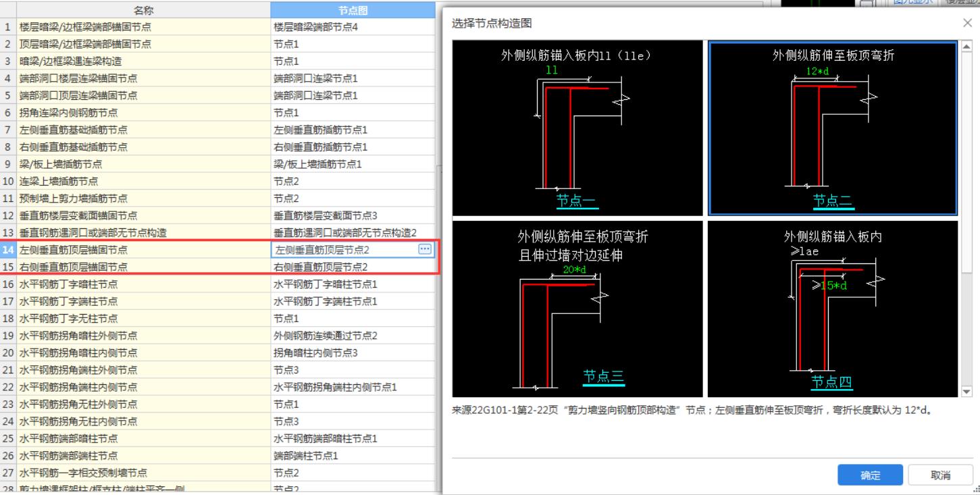Select row 楼层暗梁/边框梁端部锚固节点
The image size is (980, 495).
143,27
